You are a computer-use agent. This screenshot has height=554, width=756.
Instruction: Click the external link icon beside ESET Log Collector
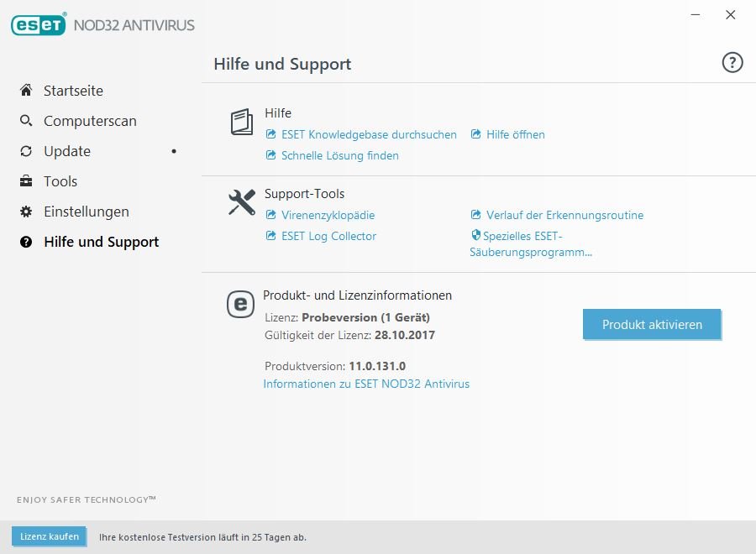271,236
